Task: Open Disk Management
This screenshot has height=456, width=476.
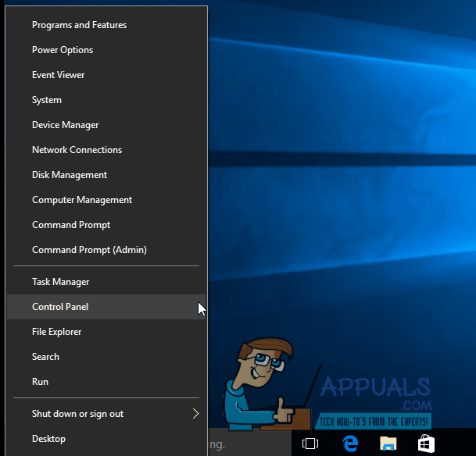Action: coord(106,175)
